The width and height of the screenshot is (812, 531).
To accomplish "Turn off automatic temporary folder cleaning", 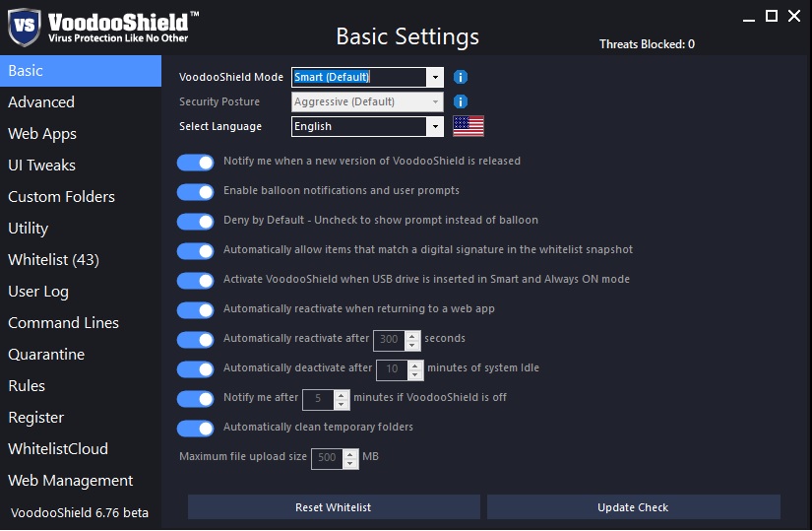I will (196, 428).
